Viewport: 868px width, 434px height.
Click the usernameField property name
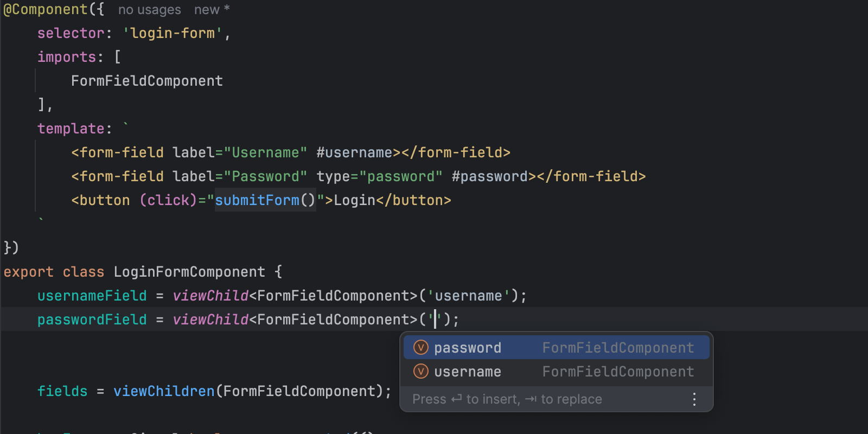coord(92,296)
